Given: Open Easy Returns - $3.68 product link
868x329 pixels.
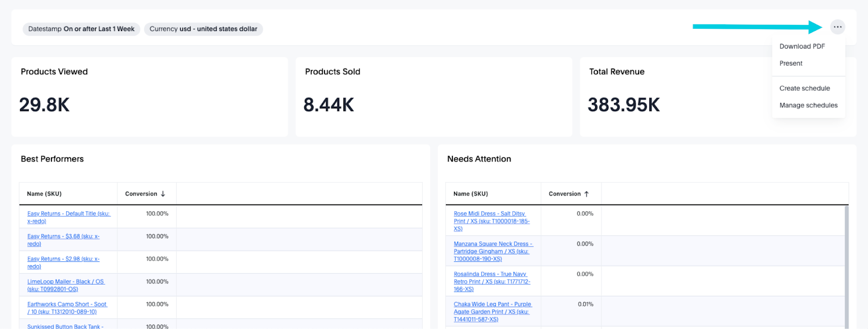Looking at the screenshot, I should [x=63, y=237].
